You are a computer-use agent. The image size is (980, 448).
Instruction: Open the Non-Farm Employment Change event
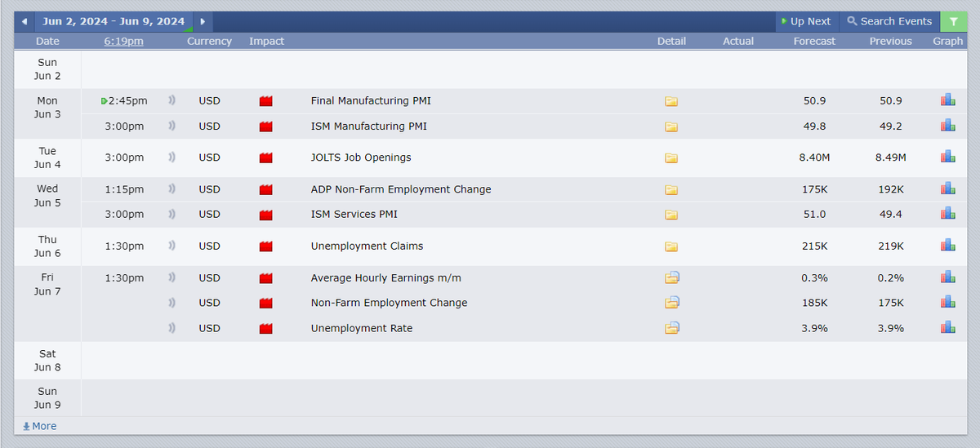tap(390, 303)
